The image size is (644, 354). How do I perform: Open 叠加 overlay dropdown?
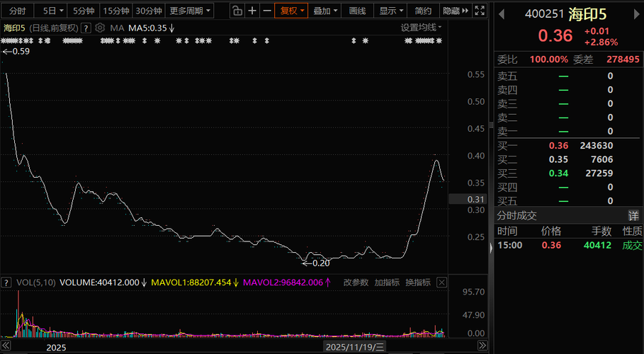coord(325,11)
